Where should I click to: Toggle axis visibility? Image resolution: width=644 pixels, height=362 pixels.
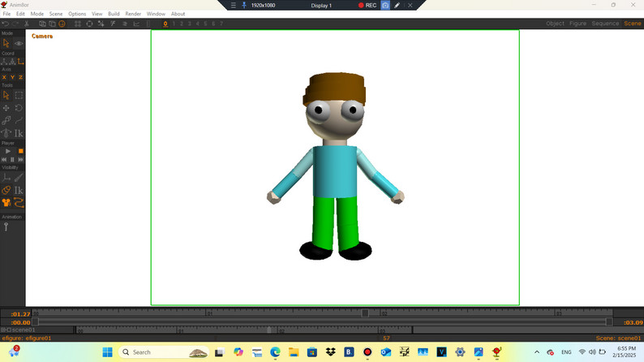point(6,178)
